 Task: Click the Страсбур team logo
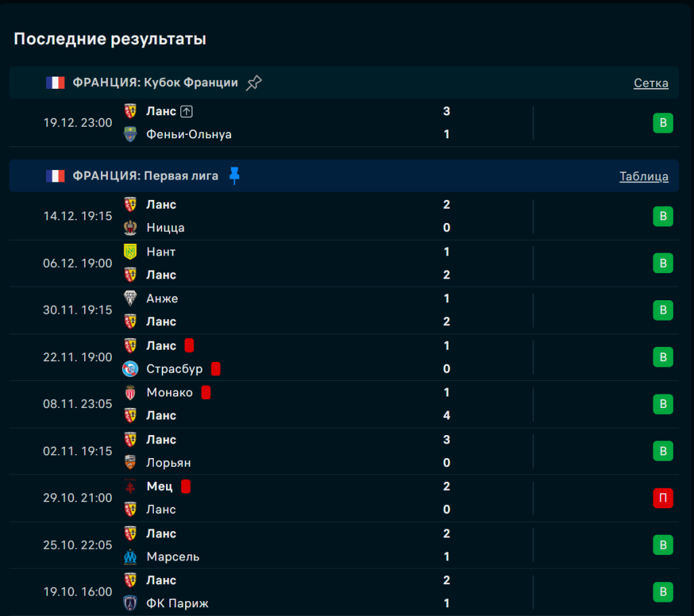[130, 369]
